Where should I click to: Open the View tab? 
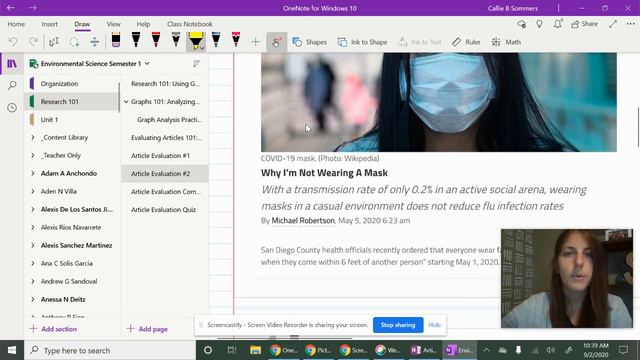[x=113, y=24]
